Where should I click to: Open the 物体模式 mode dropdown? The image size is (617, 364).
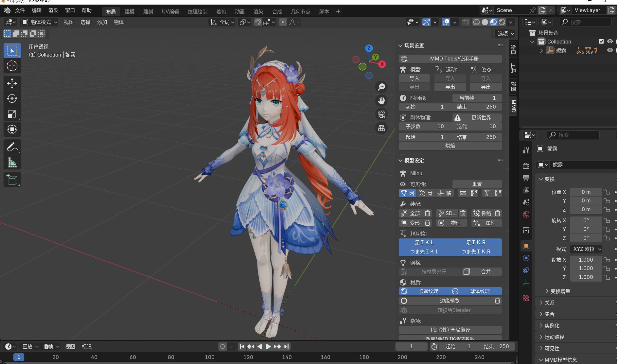40,22
